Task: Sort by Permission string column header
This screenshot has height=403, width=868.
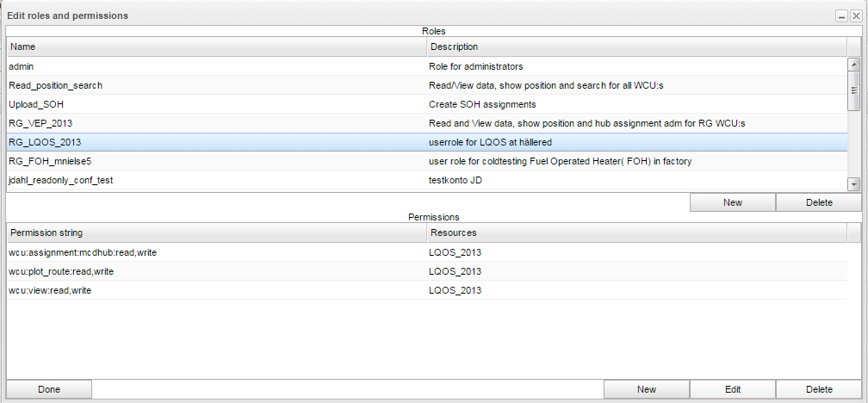Action: [215, 233]
